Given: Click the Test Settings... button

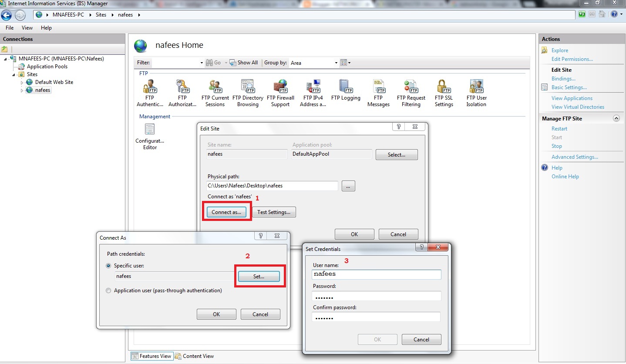Looking at the screenshot, I should [274, 212].
